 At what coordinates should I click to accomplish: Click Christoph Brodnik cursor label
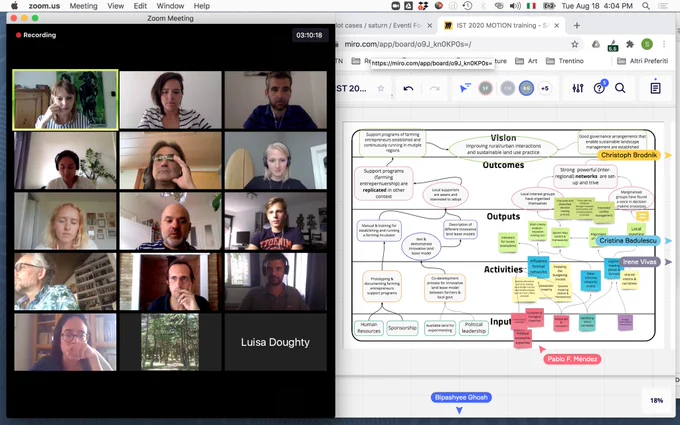click(x=629, y=155)
